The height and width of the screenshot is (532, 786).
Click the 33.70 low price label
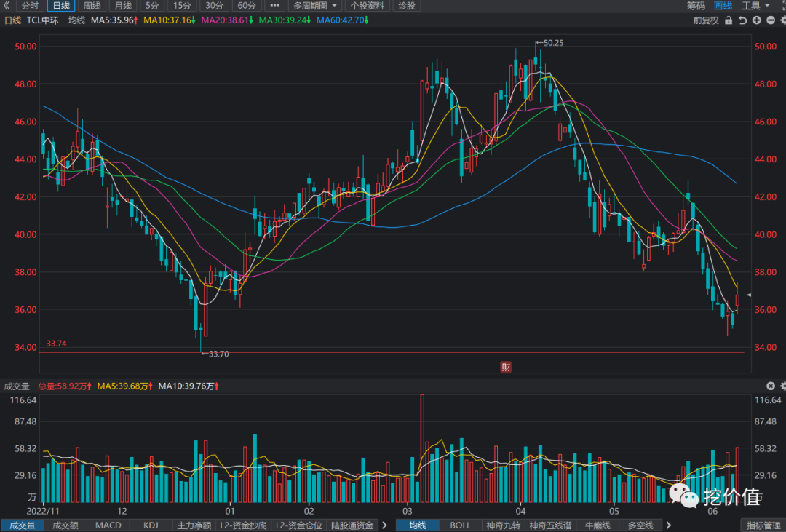click(218, 354)
